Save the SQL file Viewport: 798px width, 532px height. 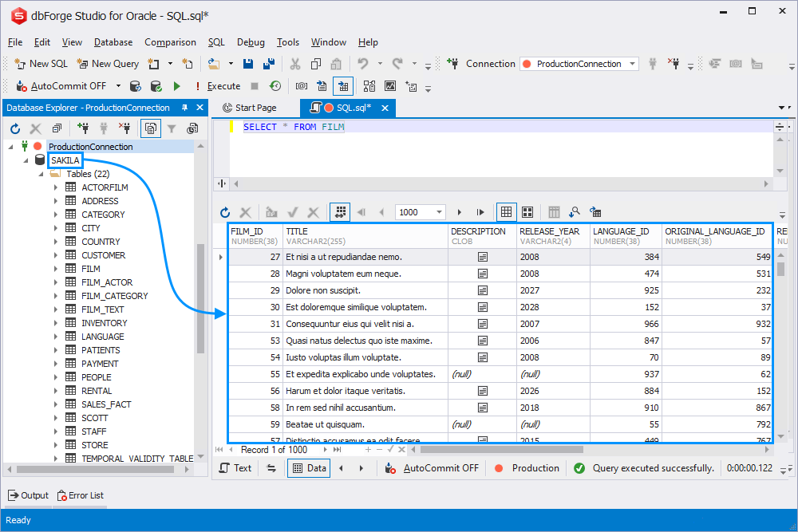click(x=248, y=63)
